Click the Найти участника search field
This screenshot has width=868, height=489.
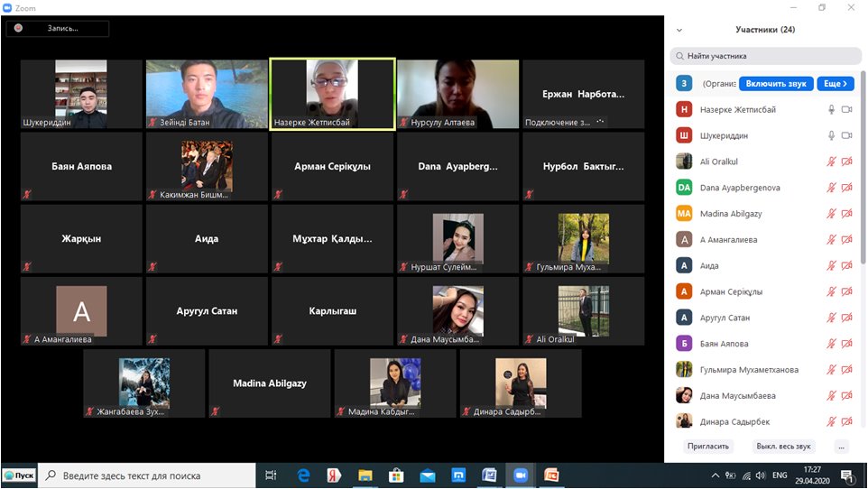click(765, 56)
